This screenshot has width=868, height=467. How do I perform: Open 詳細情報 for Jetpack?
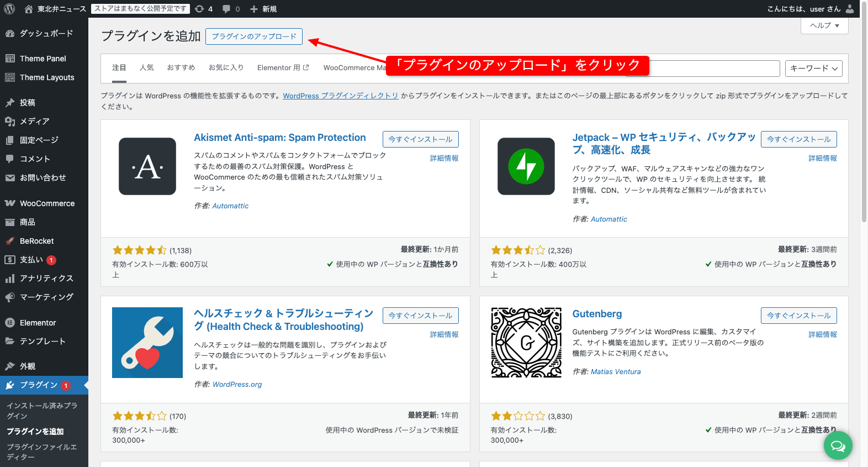823,159
